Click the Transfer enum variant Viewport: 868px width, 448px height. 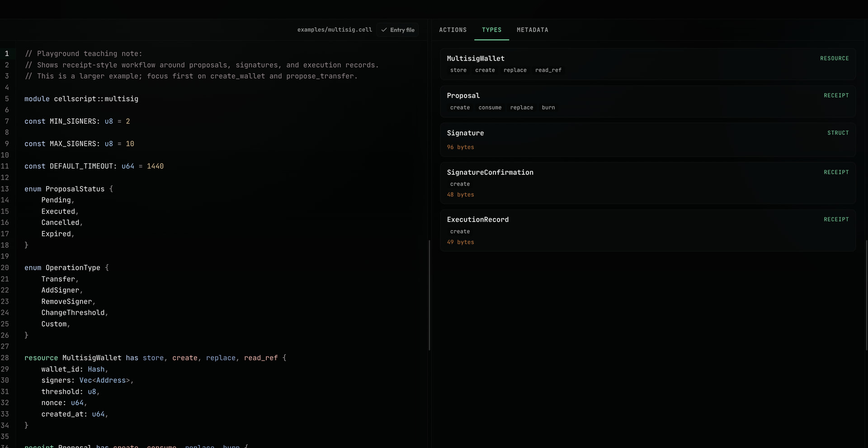58,279
